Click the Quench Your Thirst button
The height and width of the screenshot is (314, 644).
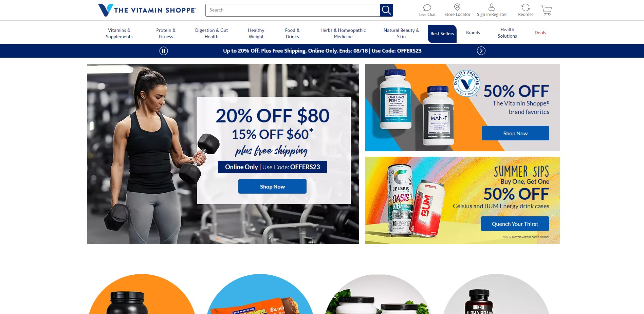coord(515,224)
